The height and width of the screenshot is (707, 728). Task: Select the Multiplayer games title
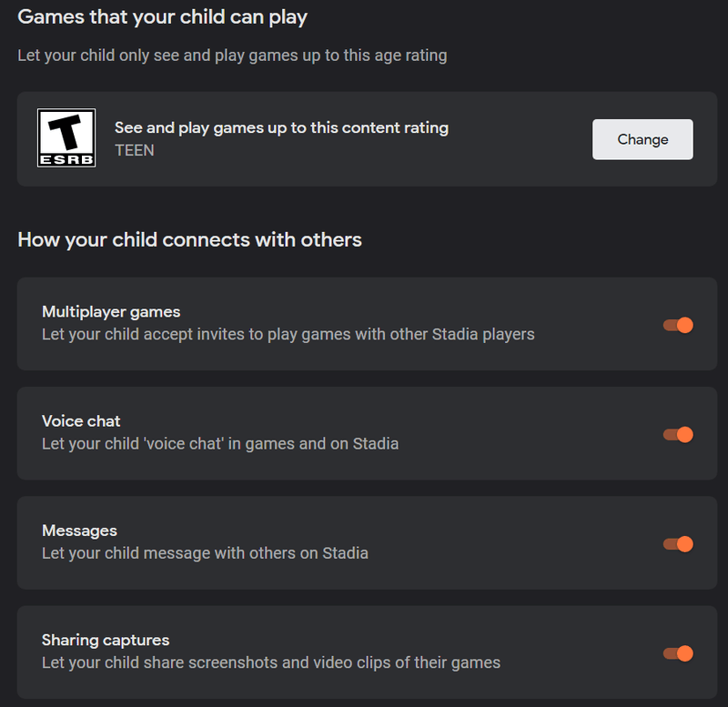[x=111, y=312]
